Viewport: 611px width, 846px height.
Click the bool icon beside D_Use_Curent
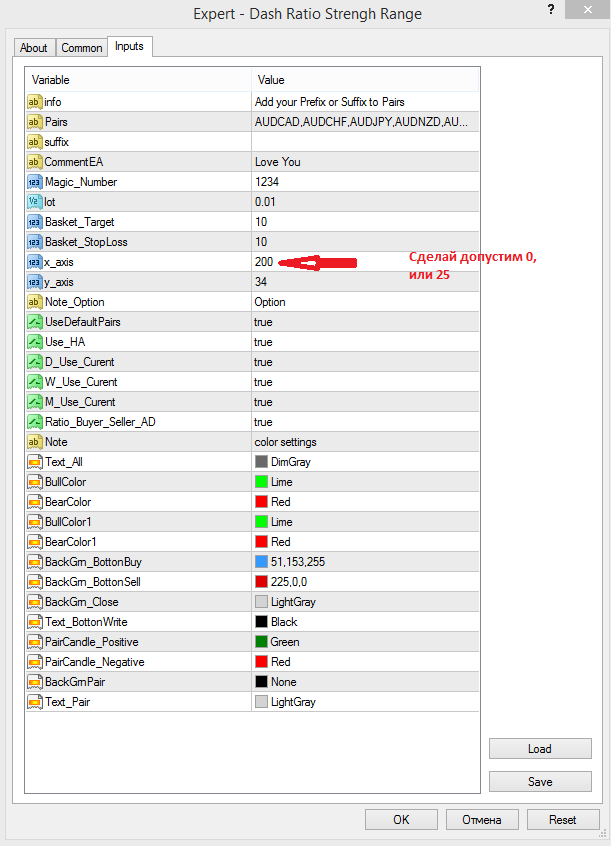pyautogui.click(x=35, y=361)
